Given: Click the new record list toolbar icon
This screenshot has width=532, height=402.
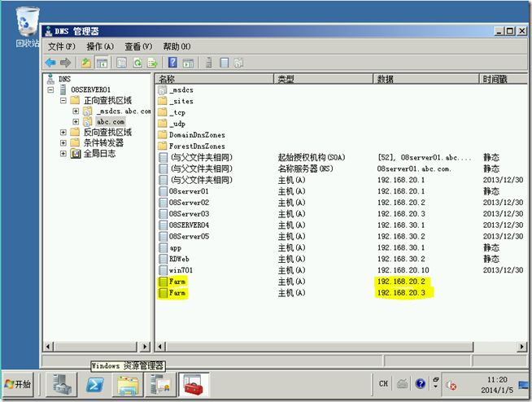Looking at the screenshot, I should pos(225,63).
